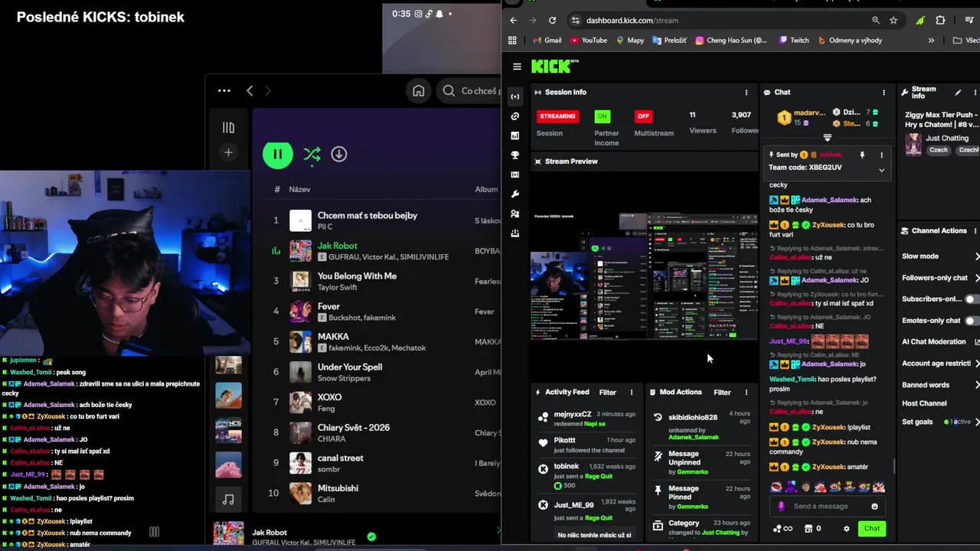Go back in Spotify navigation
Screen dimensions: 980x551
click(250, 91)
